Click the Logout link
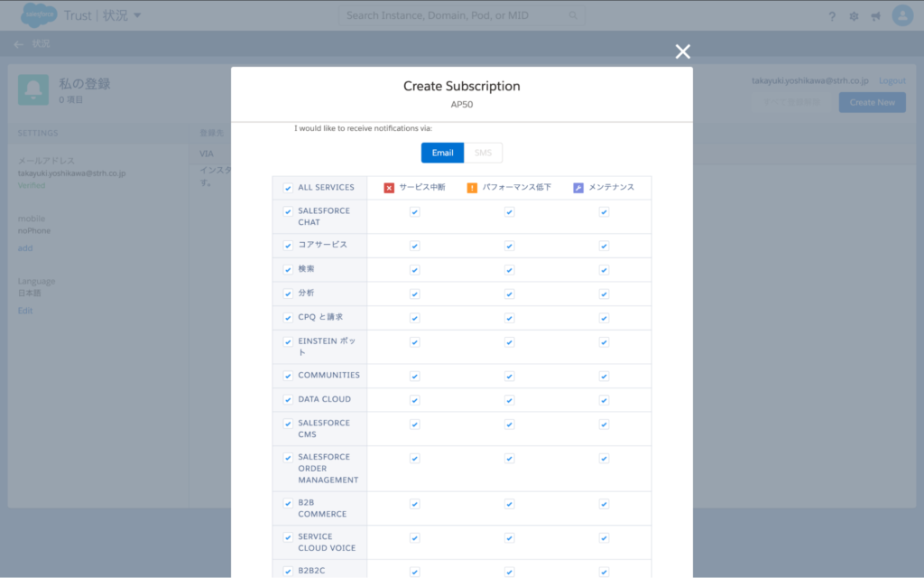Image resolution: width=924 pixels, height=578 pixels. pyautogui.click(x=892, y=80)
